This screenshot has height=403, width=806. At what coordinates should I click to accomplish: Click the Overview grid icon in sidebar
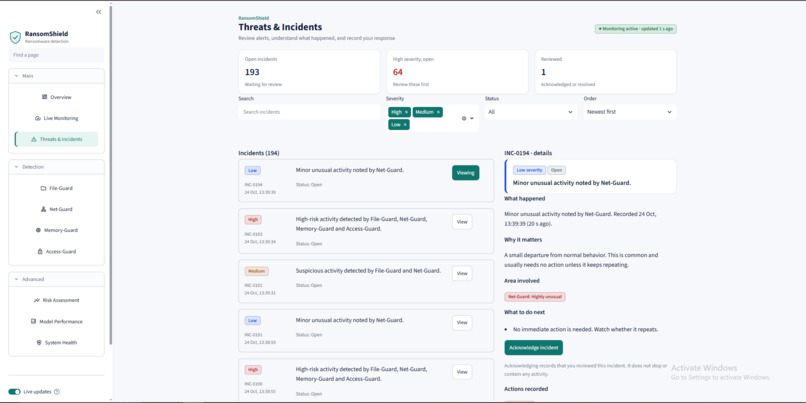pyautogui.click(x=44, y=97)
